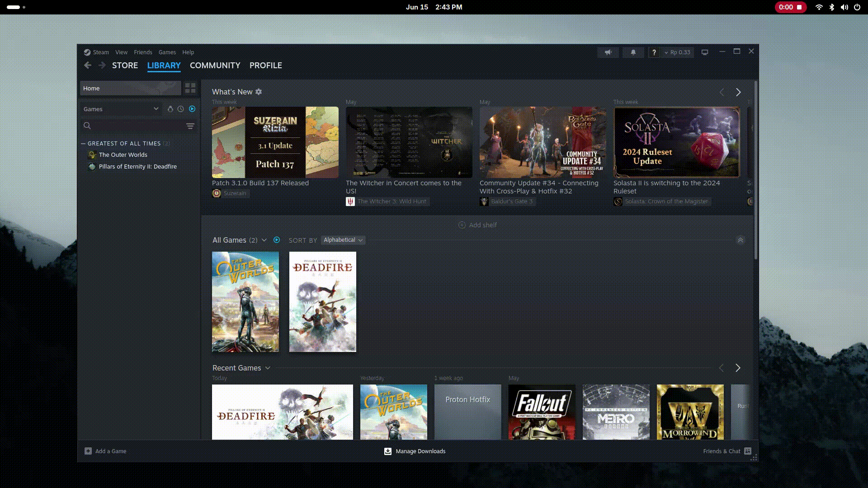Image resolution: width=868 pixels, height=488 pixels.
Task: Click the Add a Game plus icon
Action: click(x=88, y=451)
